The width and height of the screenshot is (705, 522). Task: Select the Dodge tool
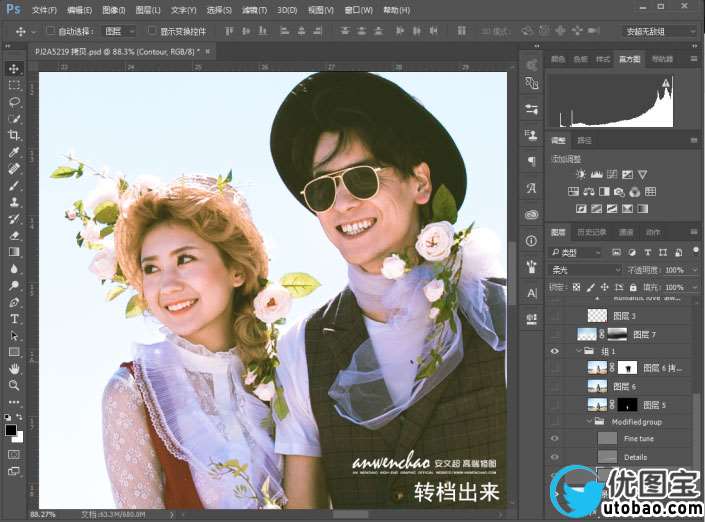click(x=14, y=285)
